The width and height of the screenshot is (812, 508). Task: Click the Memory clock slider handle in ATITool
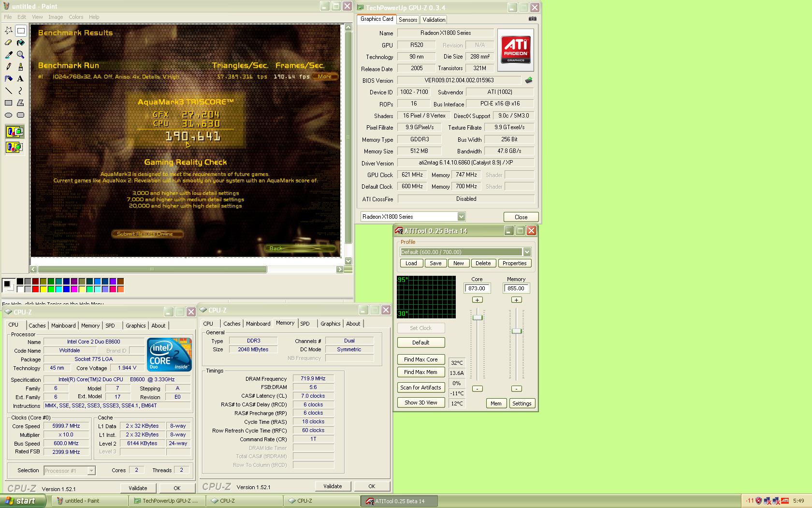pos(517,331)
